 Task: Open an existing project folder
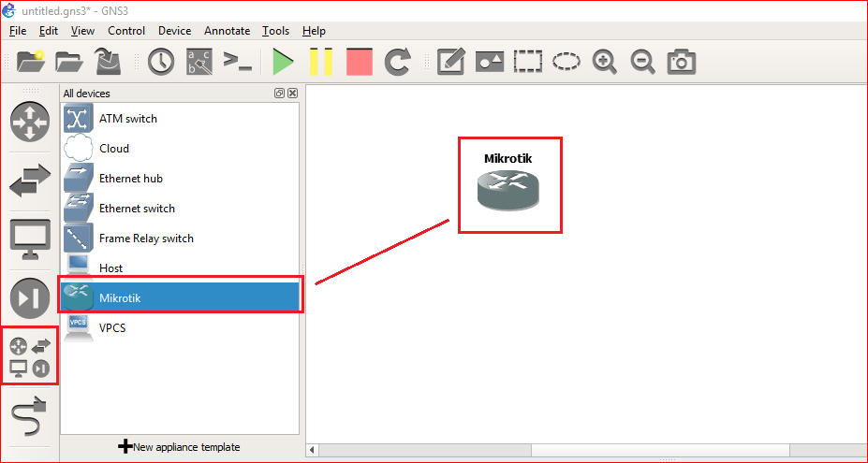click(69, 62)
